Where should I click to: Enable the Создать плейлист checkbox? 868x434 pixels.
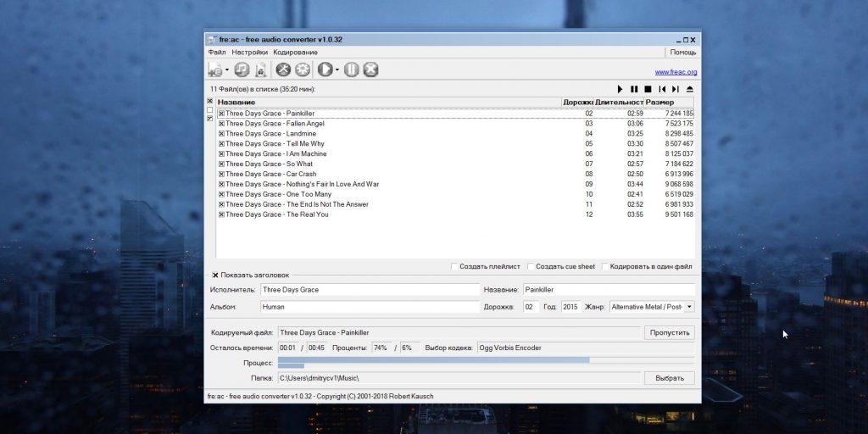pyautogui.click(x=454, y=267)
